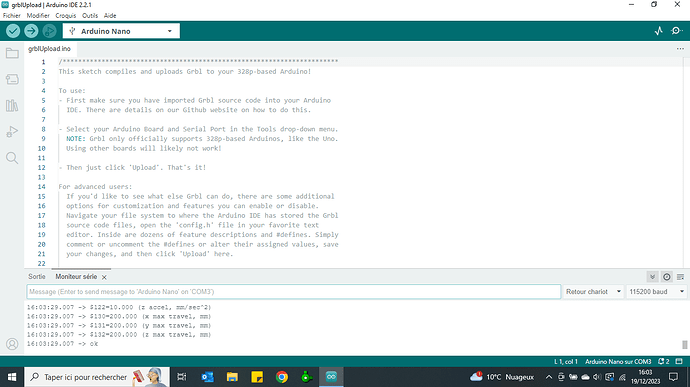The height and width of the screenshot is (387, 690).
Task: Clear the serial monitor output
Action: coord(680,276)
